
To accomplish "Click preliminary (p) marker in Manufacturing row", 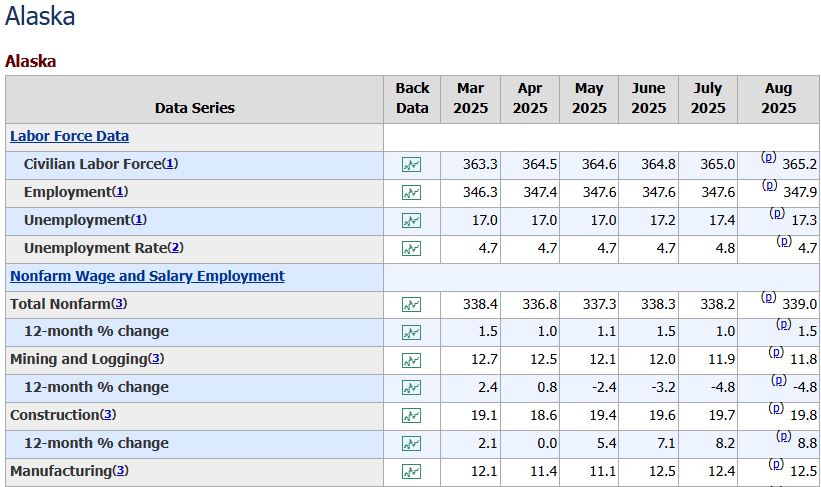I will [x=776, y=464].
